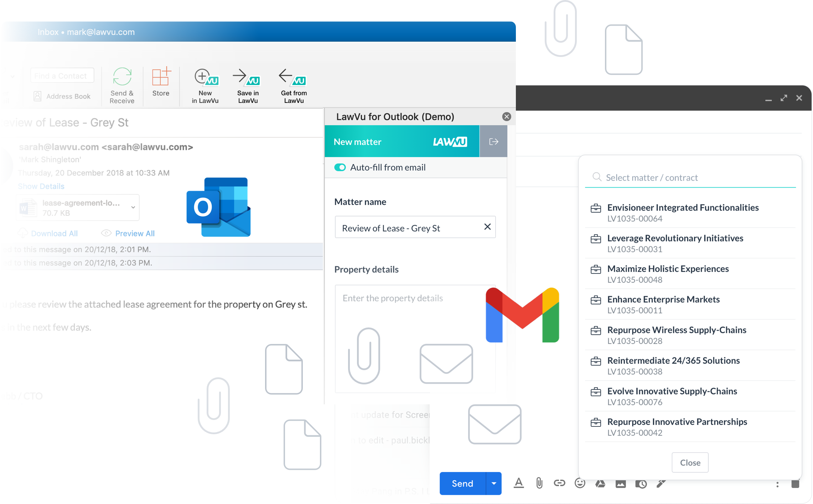
Task: Close the Gmail compose window
Action: point(799,98)
